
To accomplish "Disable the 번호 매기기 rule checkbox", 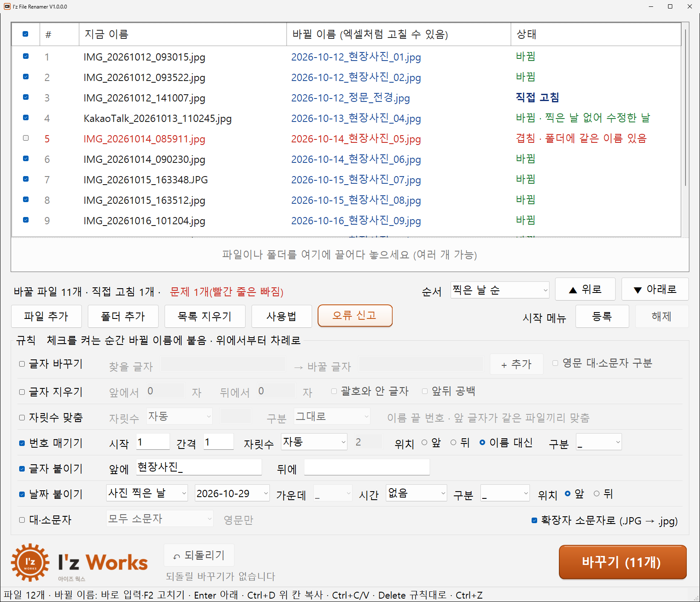I will (x=22, y=443).
